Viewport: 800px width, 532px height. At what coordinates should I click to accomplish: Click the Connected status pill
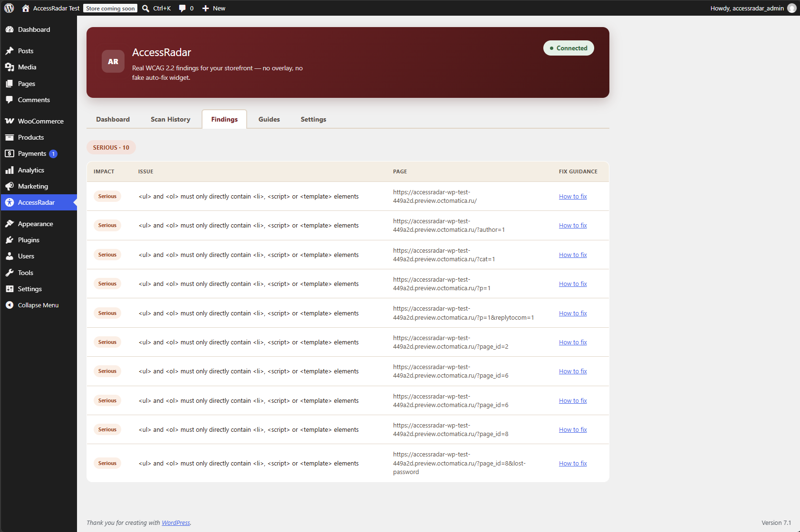[x=569, y=48]
